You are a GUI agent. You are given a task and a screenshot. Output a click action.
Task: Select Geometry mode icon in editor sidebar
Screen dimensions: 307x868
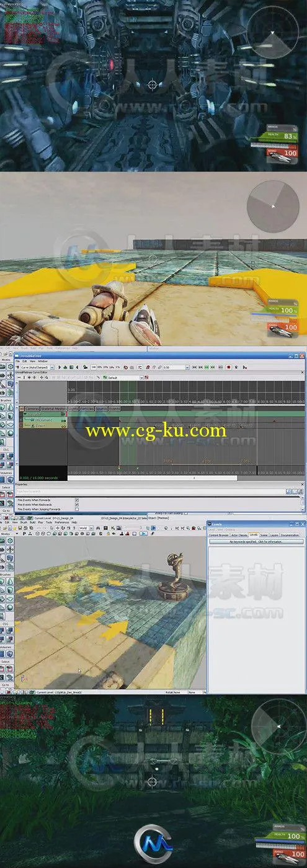coord(10,541)
